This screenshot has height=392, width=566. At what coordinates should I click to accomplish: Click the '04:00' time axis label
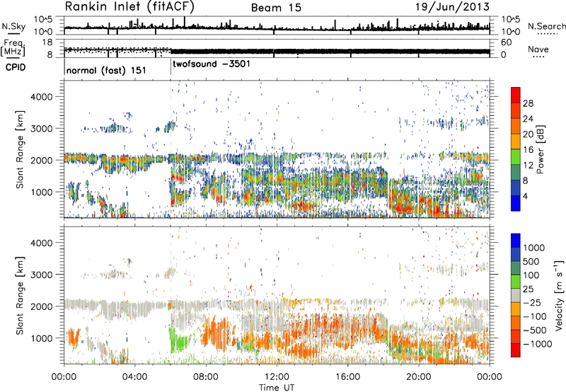tap(134, 377)
